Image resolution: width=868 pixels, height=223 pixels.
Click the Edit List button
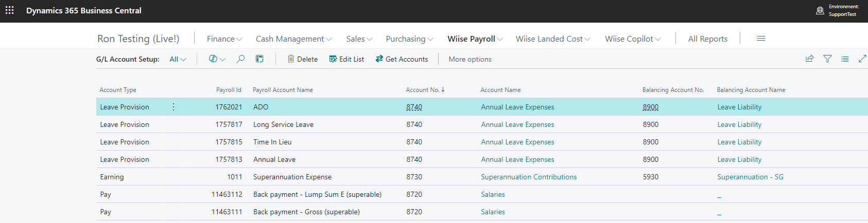(346, 59)
